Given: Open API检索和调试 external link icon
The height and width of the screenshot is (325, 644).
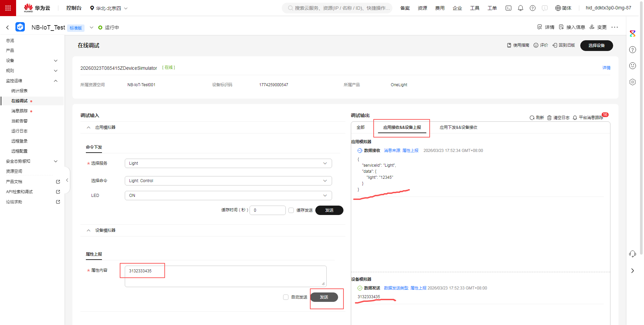Looking at the screenshot, I should click(x=58, y=192).
